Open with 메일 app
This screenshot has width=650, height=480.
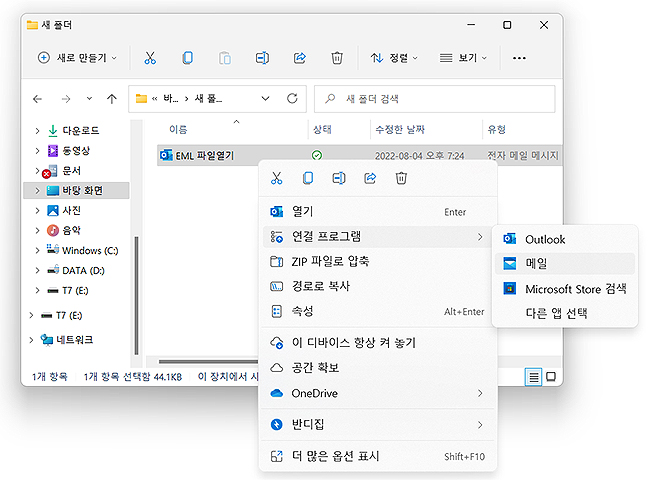pyautogui.click(x=565, y=264)
